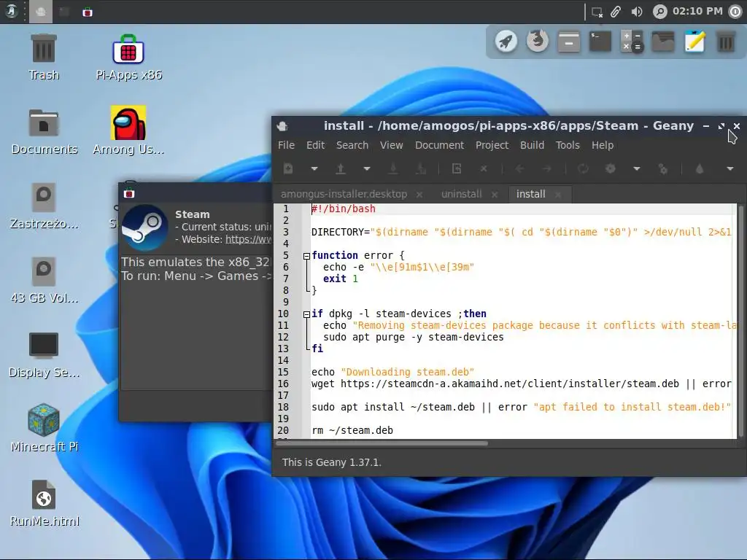
Task: Click the Compile icon in Geany toolbar
Action: coord(583,168)
